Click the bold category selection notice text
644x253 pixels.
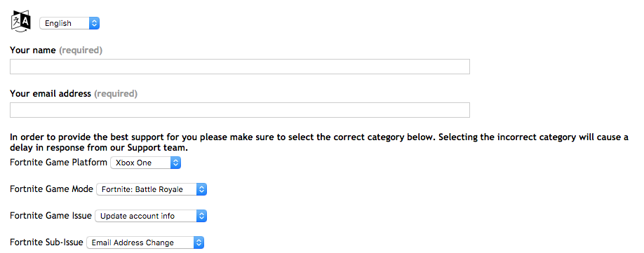pyautogui.click(x=319, y=142)
